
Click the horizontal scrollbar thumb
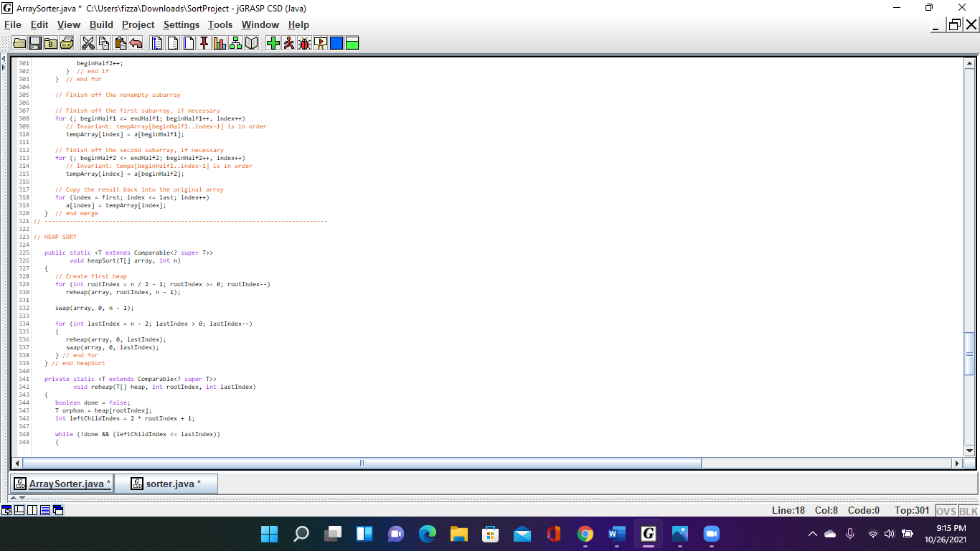tap(362, 463)
